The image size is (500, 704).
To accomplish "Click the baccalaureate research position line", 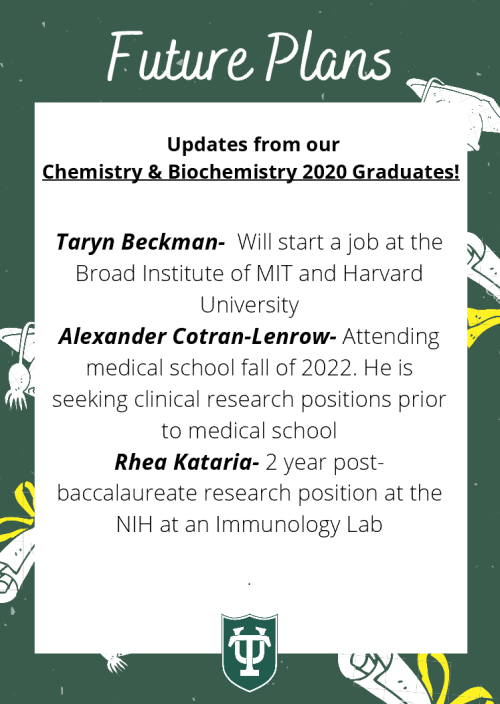I will 249,493.
